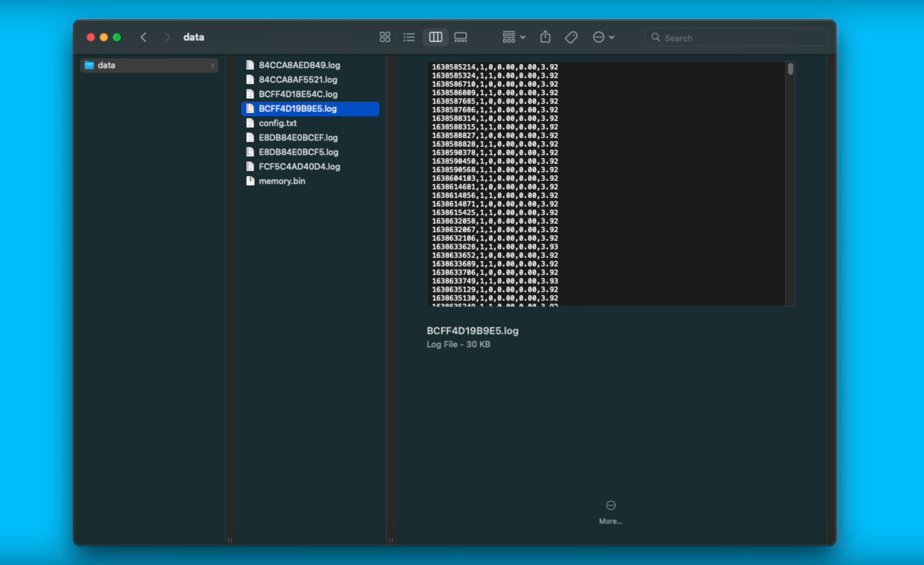
Task: Click the file icon beside E8DB84E0BCF5.log
Action: 250,152
